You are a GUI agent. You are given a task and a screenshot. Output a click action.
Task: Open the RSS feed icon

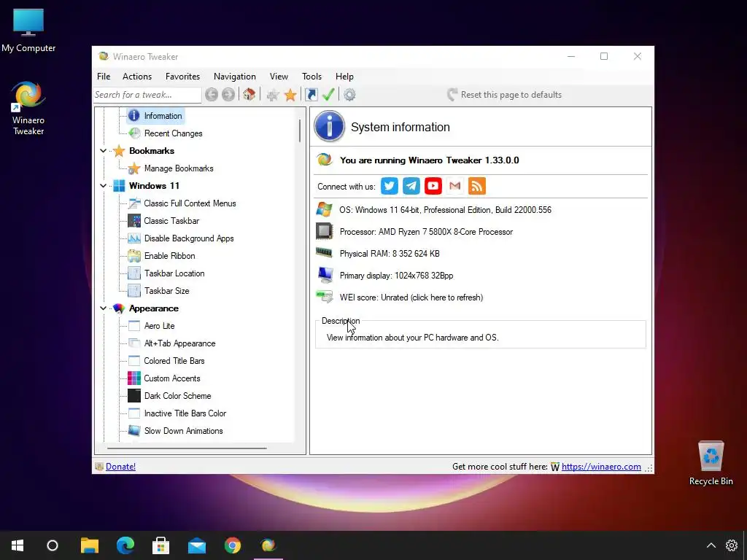coord(477,186)
